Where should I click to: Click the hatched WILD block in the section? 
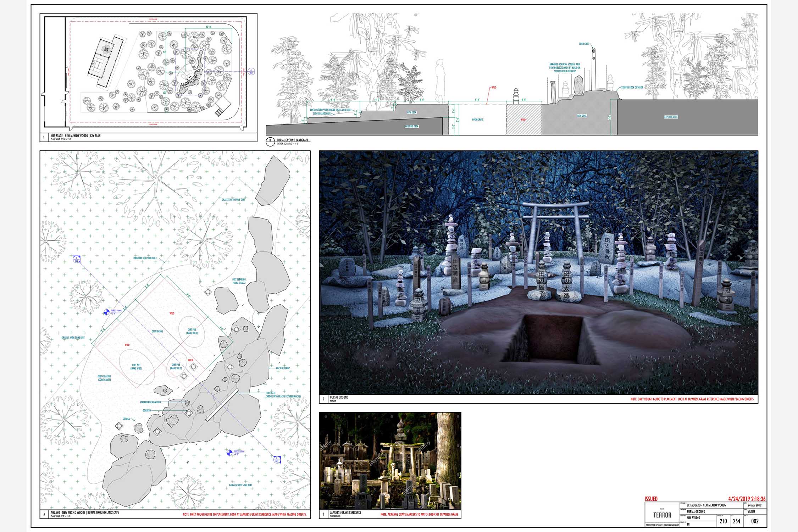pos(523,120)
